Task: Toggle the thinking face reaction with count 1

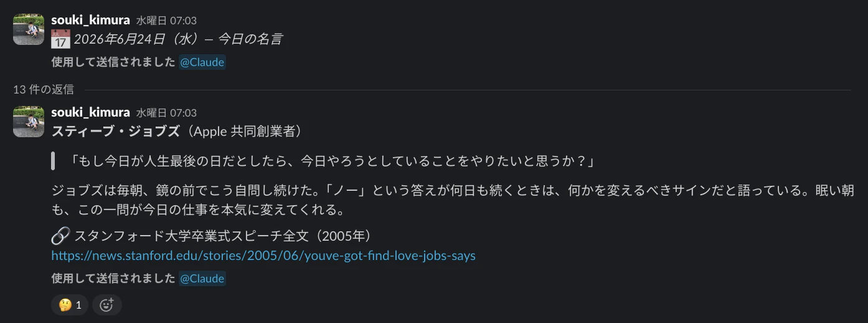Action: [x=70, y=305]
